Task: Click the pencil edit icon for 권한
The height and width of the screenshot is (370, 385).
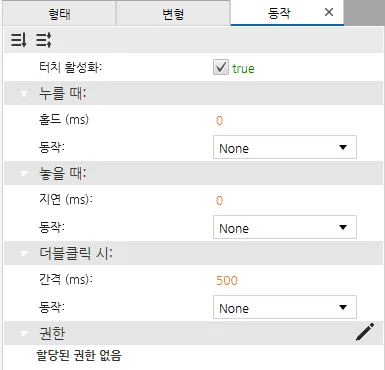Action: pyautogui.click(x=365, y=332)
